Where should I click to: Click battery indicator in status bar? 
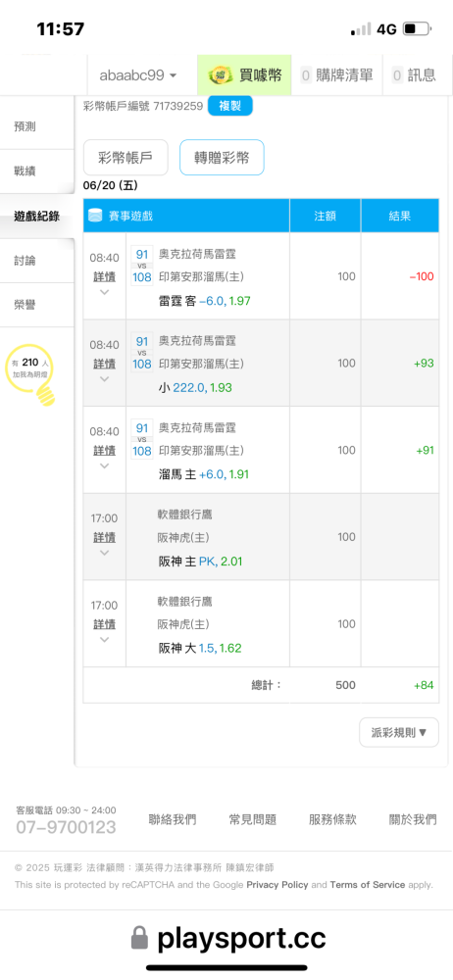click(418, 28)
